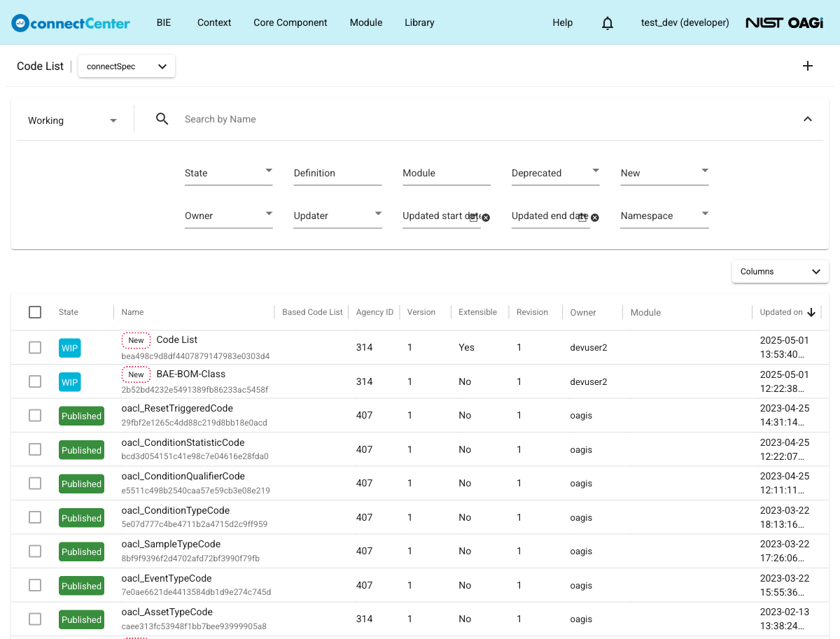Tick the oacl_ConditionQualifierCode checkbox

(35, 483)
